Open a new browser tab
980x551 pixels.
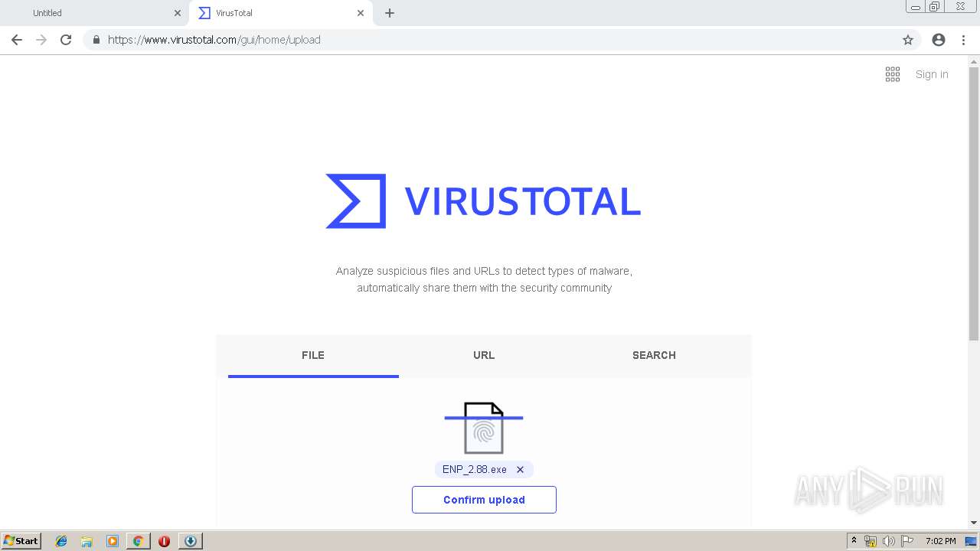click(390, 13)
